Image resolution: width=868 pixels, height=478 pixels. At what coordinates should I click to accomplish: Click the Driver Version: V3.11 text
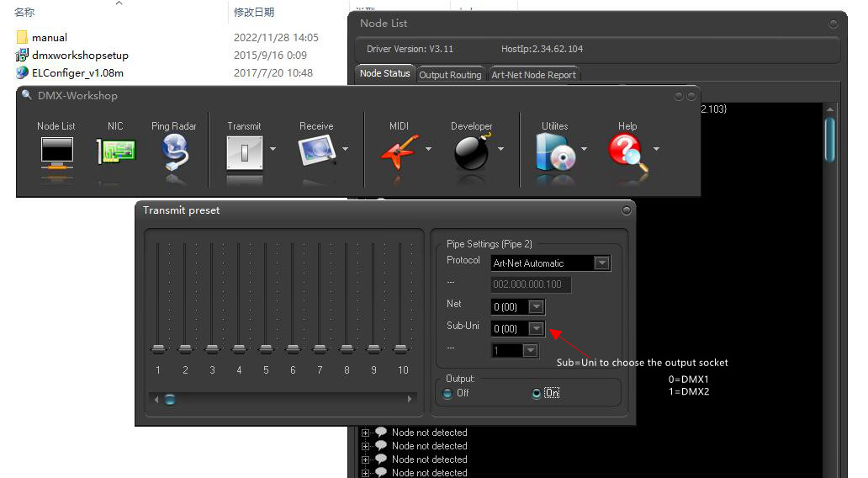pyautogui.click(x=410, y=49)
